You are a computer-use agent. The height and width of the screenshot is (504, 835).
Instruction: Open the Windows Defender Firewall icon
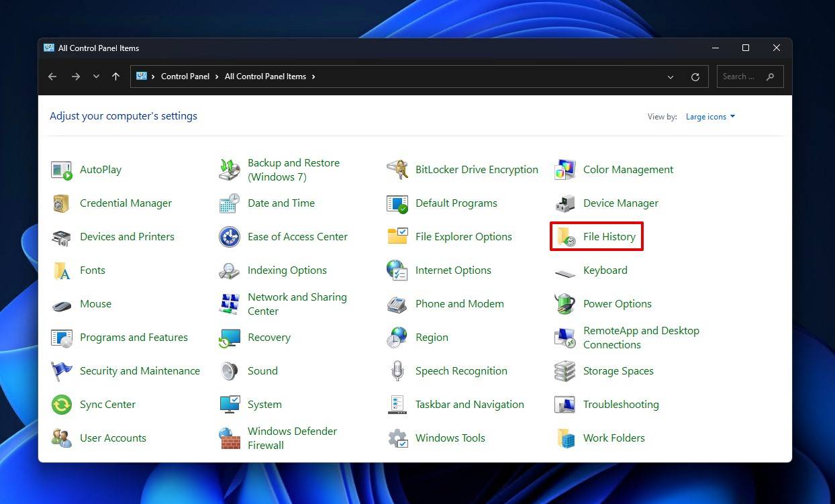[x=230, y=438]
